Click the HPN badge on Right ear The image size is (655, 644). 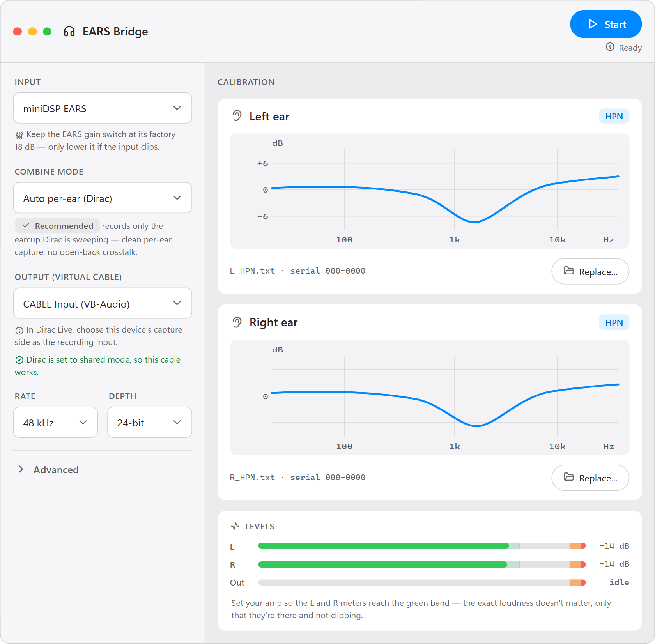[x=614, y=322]
